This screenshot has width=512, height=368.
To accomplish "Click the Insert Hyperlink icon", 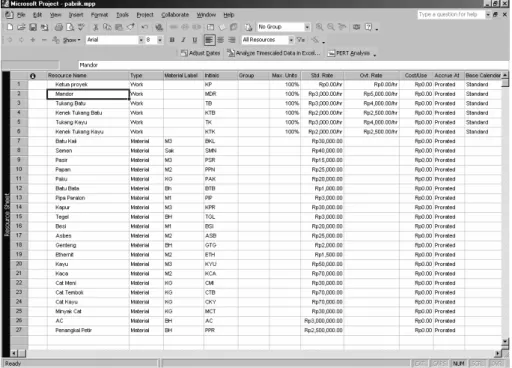I will [159, 27].
